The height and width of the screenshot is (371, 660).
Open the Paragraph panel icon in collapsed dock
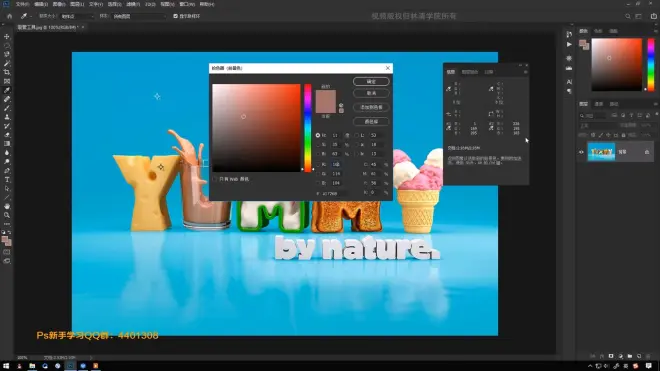(569, 91)
